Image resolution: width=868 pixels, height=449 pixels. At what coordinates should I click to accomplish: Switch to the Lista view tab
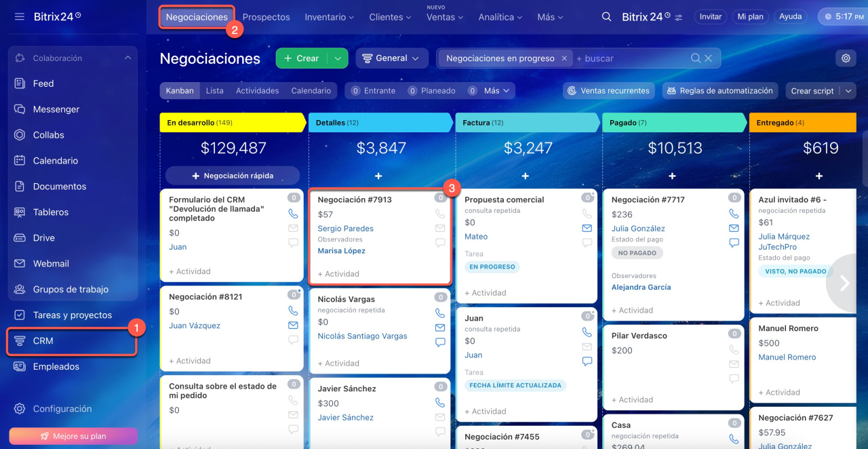click(x=214, y=91)
